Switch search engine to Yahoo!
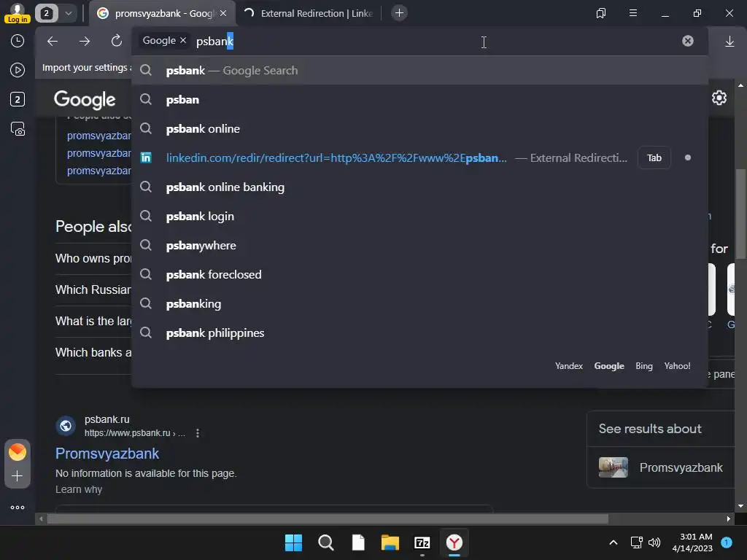Viewport: 747px width, 560px height. [x=677, y=366]
